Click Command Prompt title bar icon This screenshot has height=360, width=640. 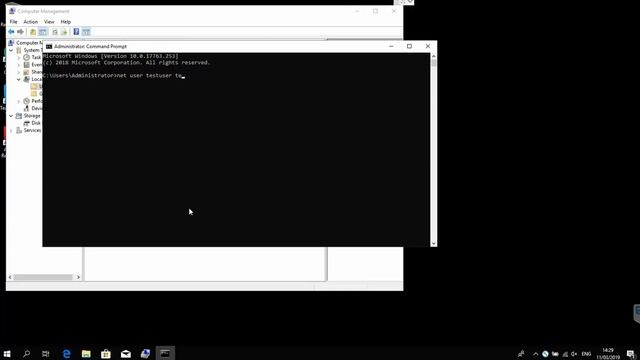click(49, 47)
